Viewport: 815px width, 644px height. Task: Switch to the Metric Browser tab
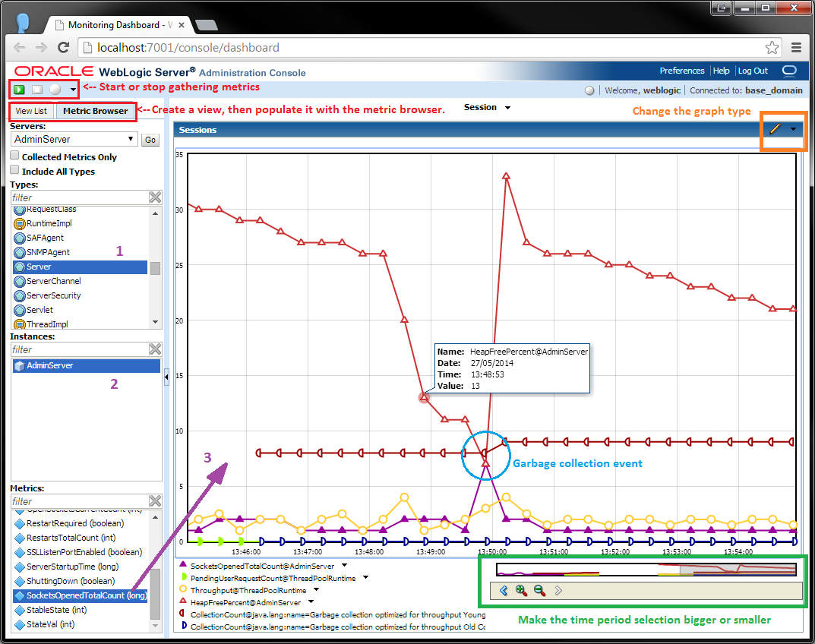pos(95,111)
